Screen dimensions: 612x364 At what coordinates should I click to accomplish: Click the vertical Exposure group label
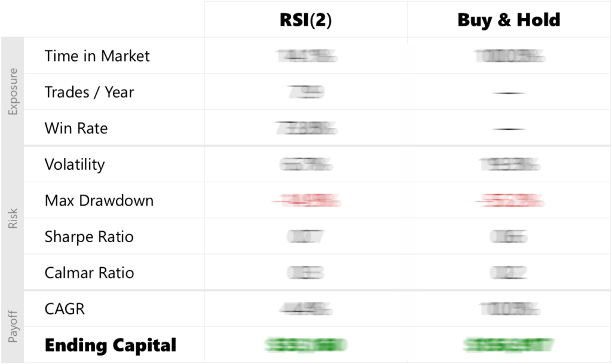click(x=13, y=91)
